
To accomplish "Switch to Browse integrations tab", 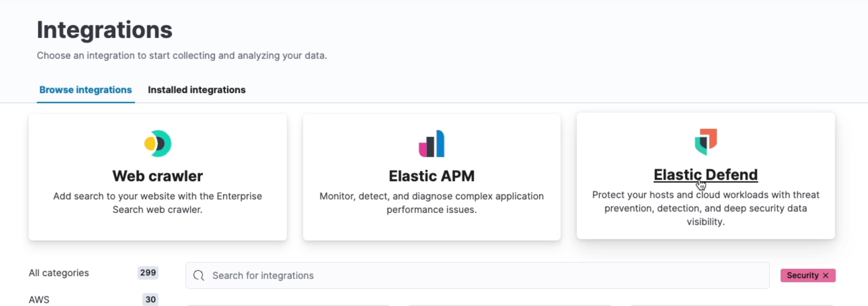I will coord(86,90).
